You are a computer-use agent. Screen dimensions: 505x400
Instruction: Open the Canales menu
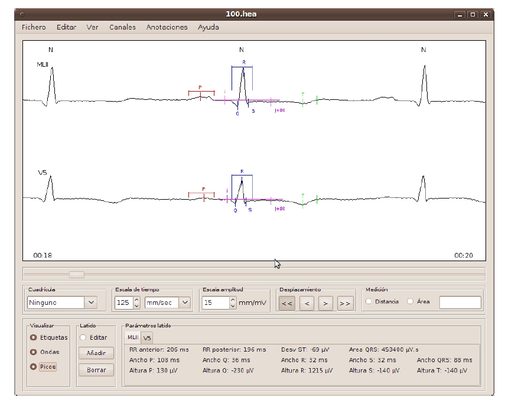[122, 27]
